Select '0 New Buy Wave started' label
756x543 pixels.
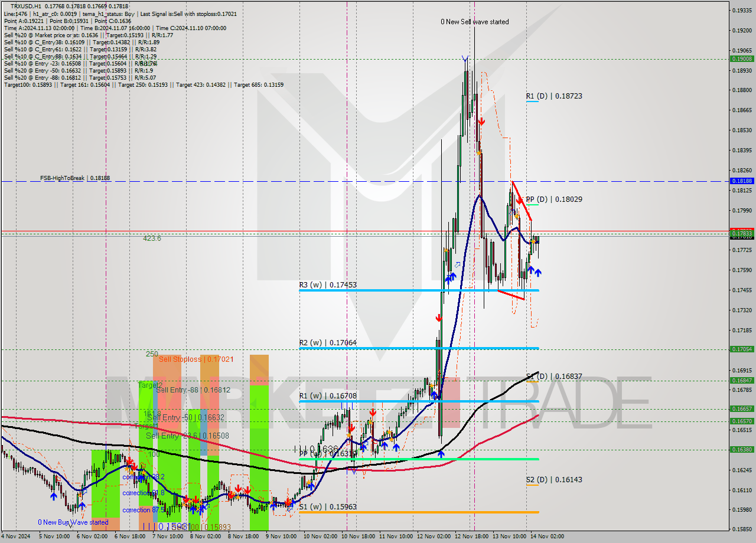(x=73, y=522)
